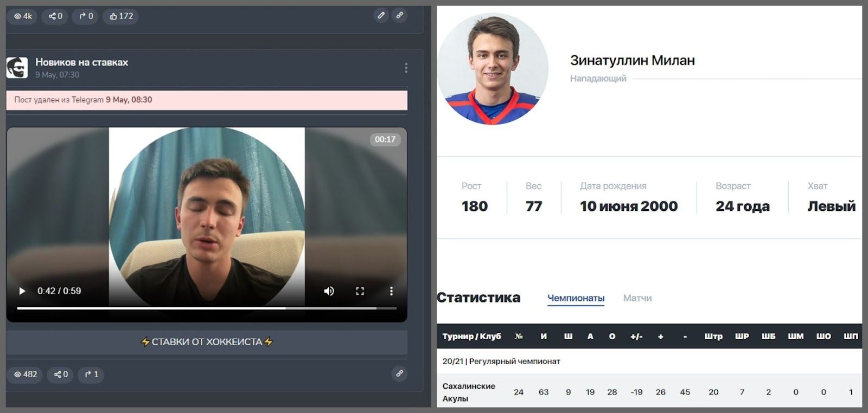Click the 63 games played table cell
The width and height of the screenshot is (868, 413).
pos(544,392)
